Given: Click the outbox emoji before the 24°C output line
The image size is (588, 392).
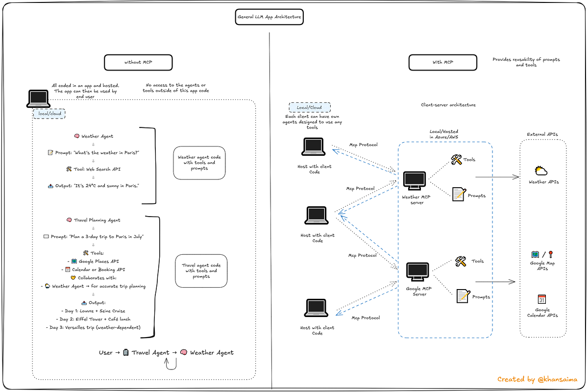Looking at the screenshot, I should tap(50, 186).
